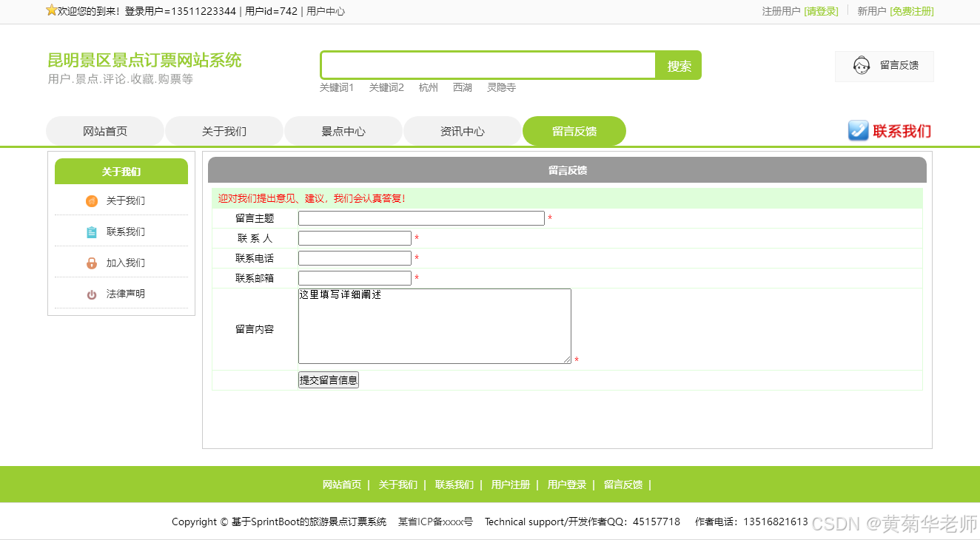Click the lock icon beside 加入我们

point(91,263)
